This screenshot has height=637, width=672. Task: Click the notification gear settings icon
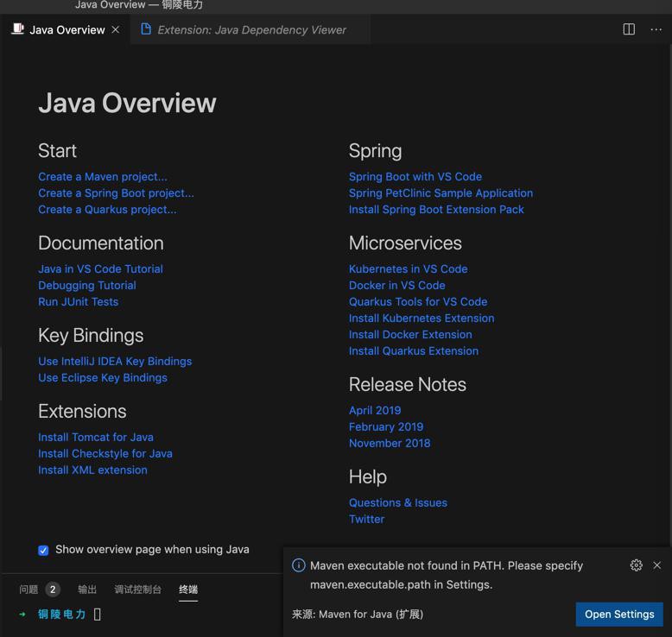[636, 565]
